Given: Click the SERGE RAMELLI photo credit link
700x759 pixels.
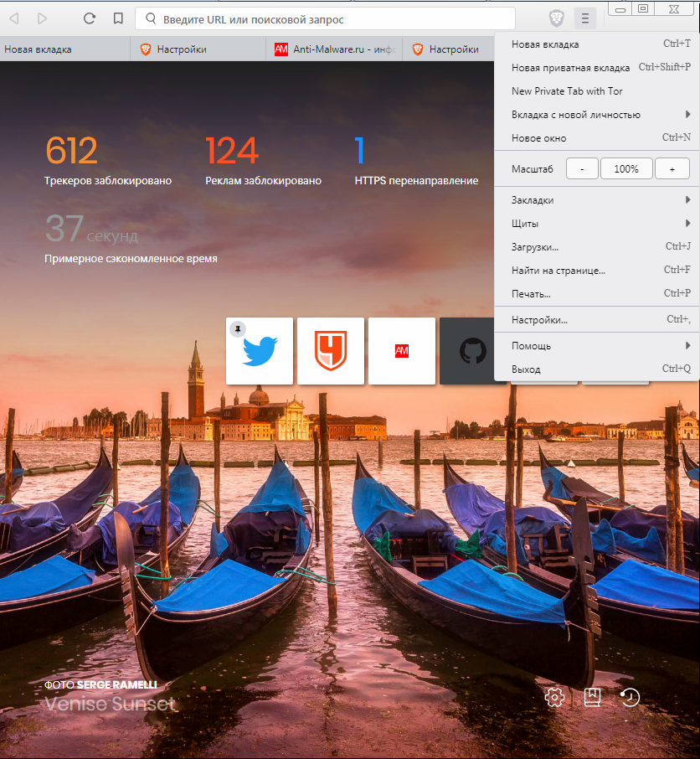Looking at the screenshot, I should pos(116,685).
